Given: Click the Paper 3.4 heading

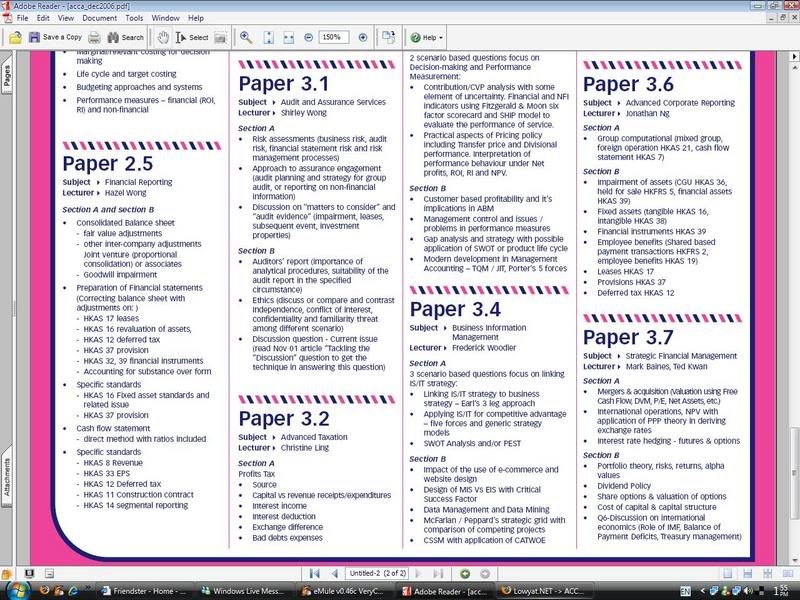Looking at the screenshot, I should pos(455,309).
